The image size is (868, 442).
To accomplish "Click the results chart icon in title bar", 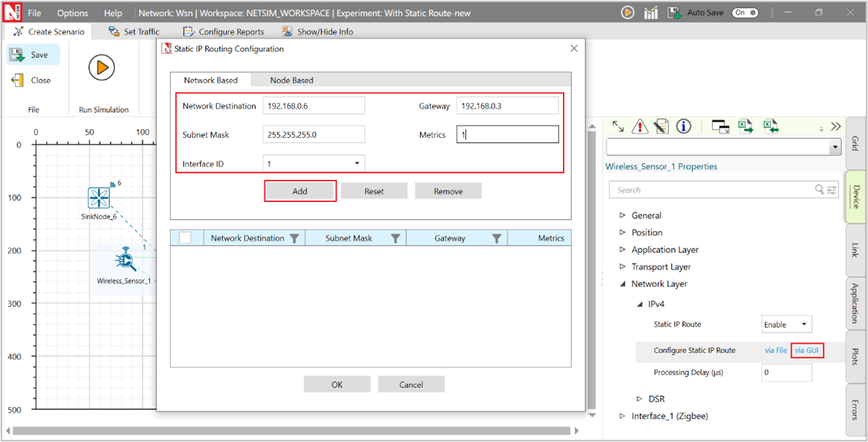I will click(650, 13).
